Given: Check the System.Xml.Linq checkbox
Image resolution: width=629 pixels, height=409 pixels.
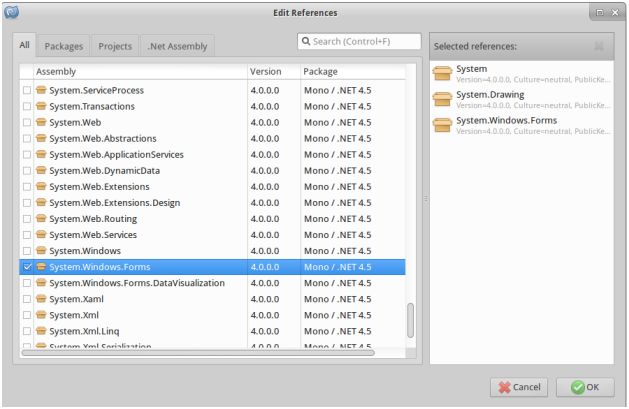Looking at the screenshot, I should [x=27, y=331].
